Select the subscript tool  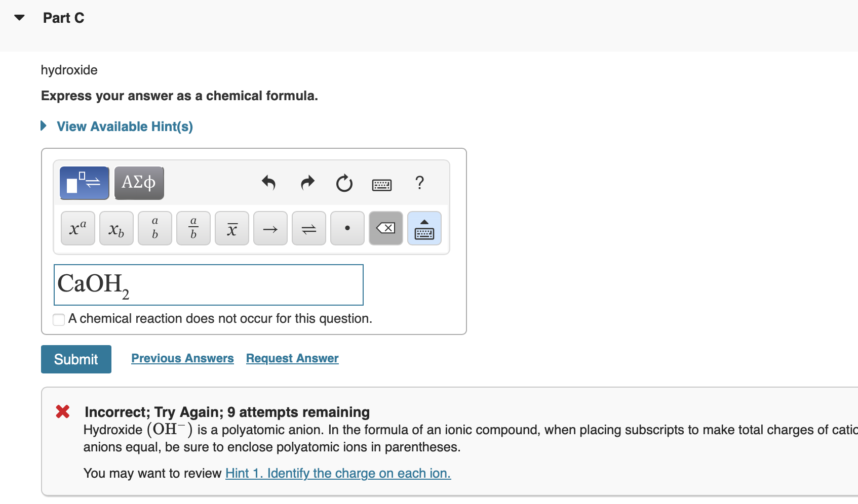(116, 228)
